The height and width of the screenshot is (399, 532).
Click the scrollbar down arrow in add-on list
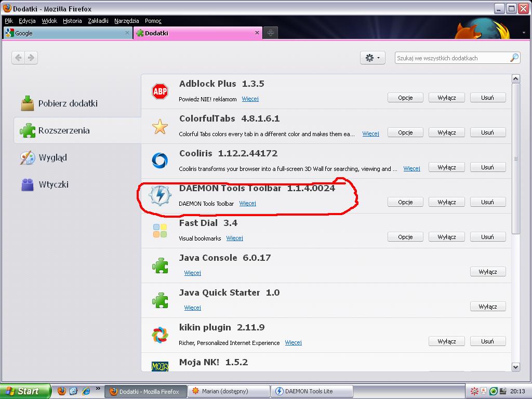[x=516, y=367]
